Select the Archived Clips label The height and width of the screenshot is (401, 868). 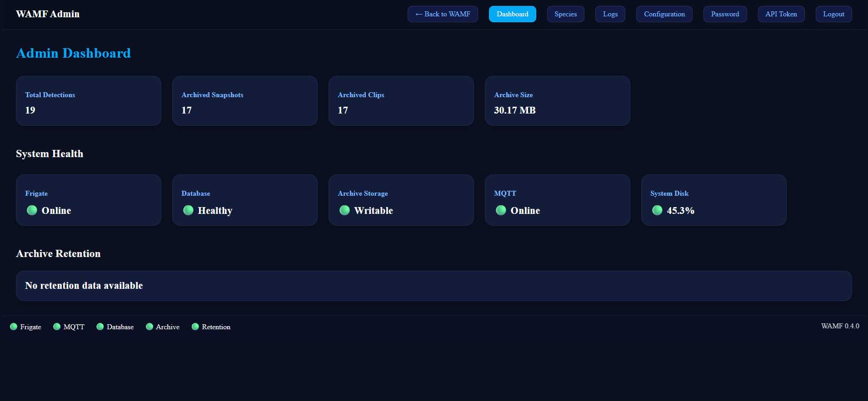coord(361,95)
